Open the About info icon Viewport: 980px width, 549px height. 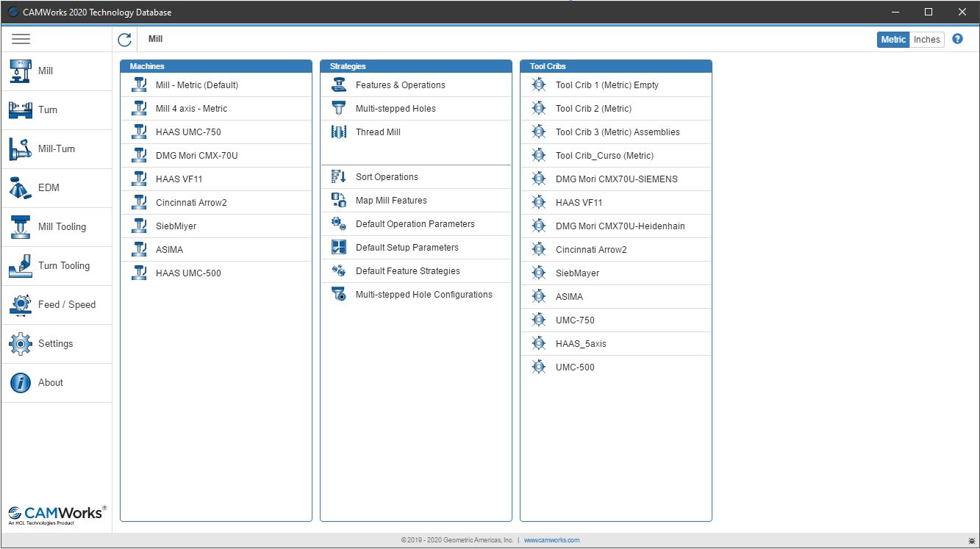click(x=21, y=383)
